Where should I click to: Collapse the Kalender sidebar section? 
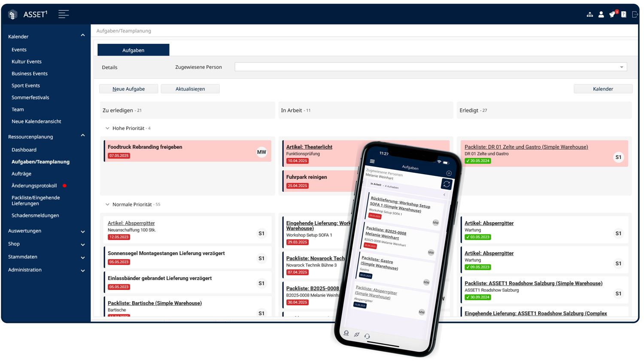point(83,36)
